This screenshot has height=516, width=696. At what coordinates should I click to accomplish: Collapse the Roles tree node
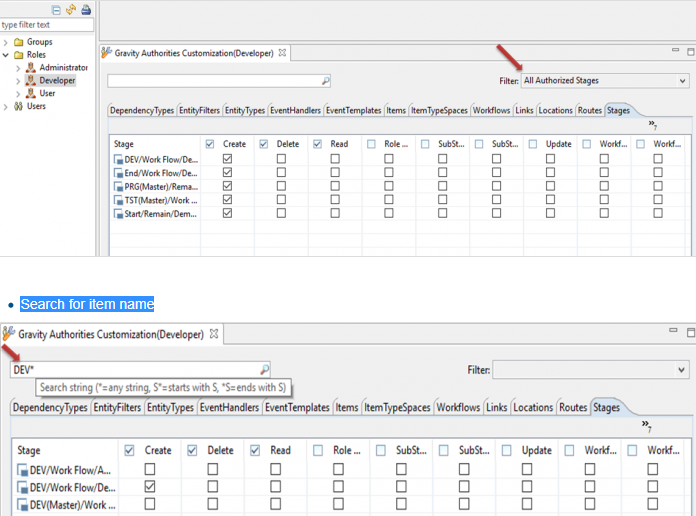tap(6, 55)
